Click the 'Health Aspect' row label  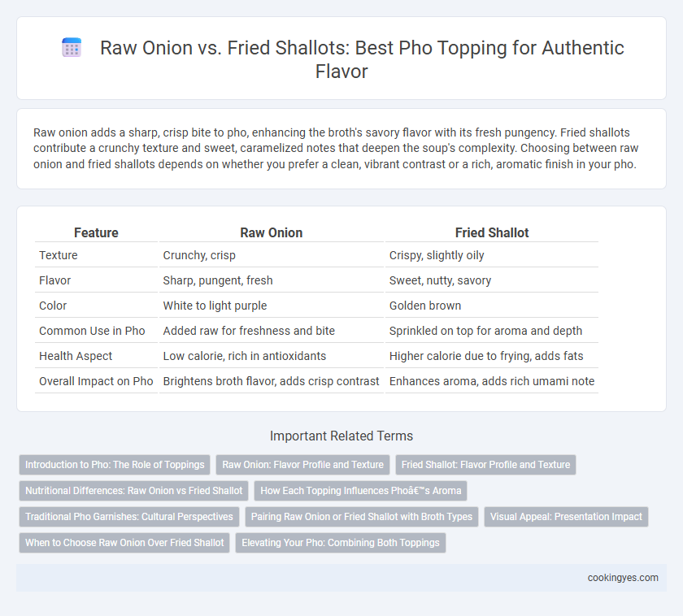click(76, 356)
